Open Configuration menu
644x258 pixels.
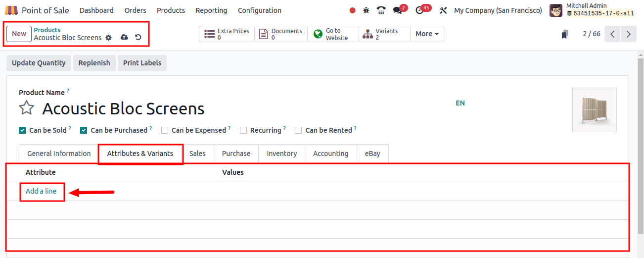point(260,10)
